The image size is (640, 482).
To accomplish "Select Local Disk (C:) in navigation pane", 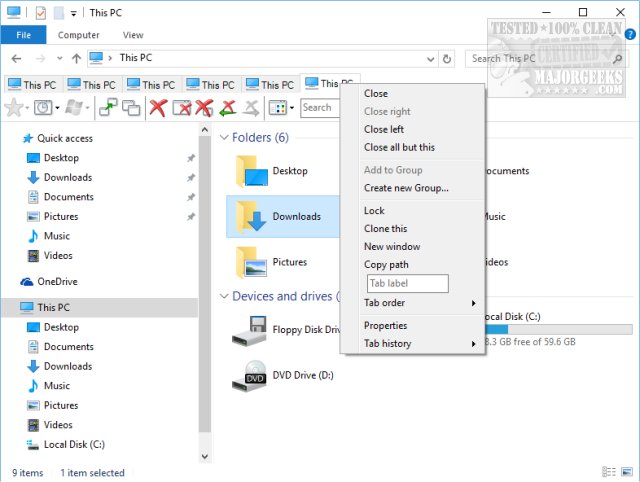I will coord(74,444).
